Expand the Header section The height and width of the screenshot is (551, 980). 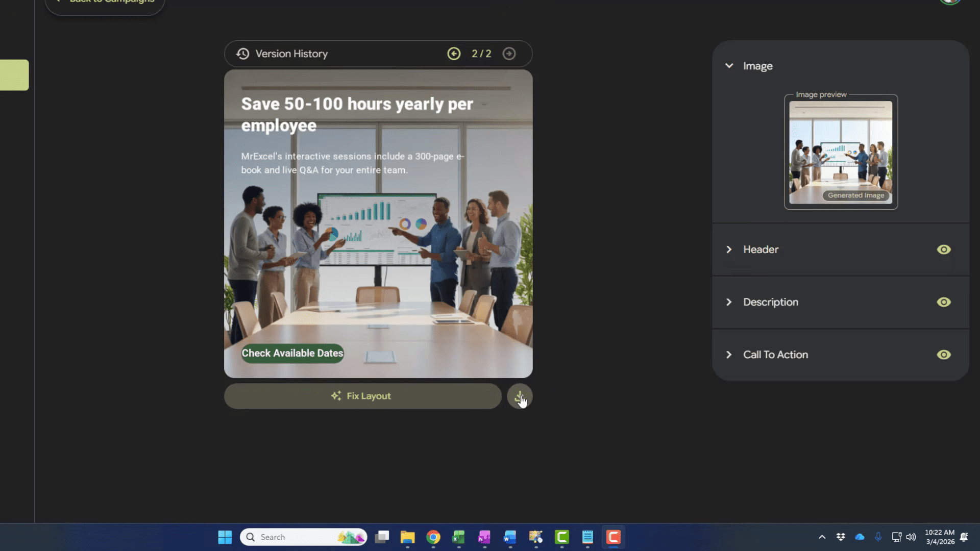coord(729,249)
